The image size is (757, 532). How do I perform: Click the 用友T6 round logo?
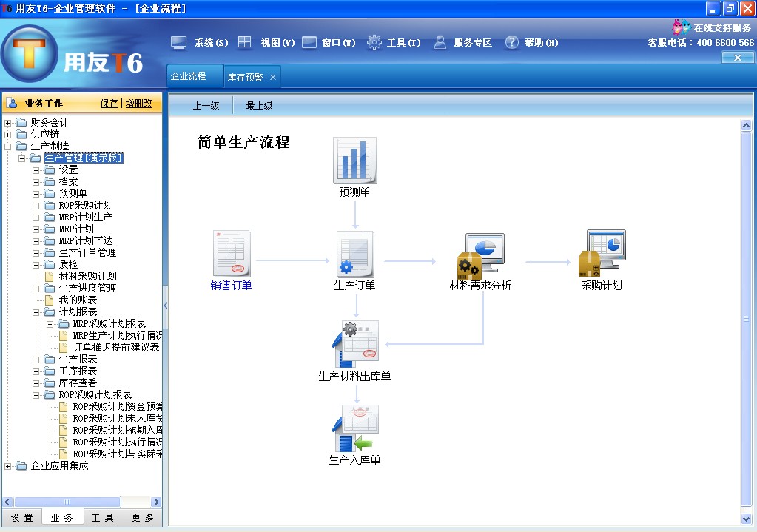(30, 53)
